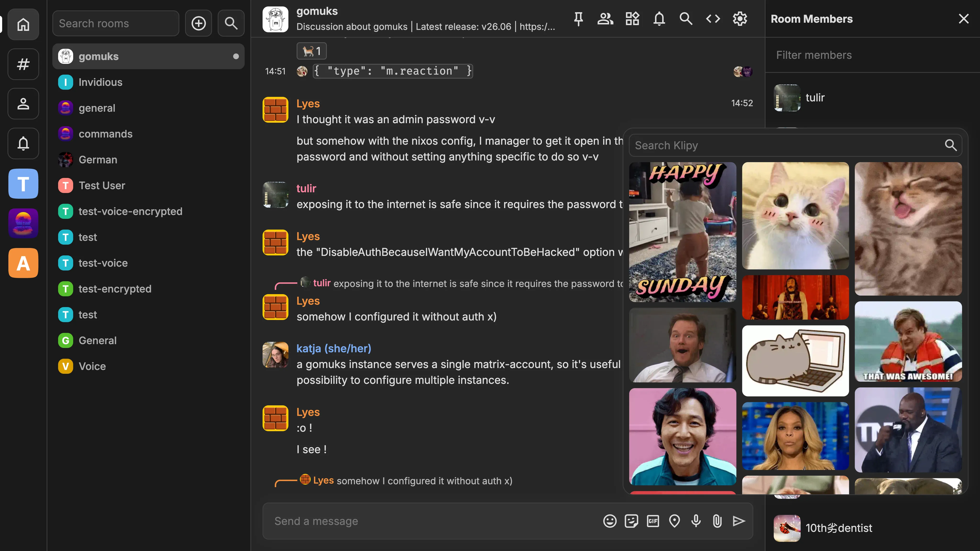980x551 pixels.
Task: Select 10th劣dentist in members list
Action: coord(872,528)
